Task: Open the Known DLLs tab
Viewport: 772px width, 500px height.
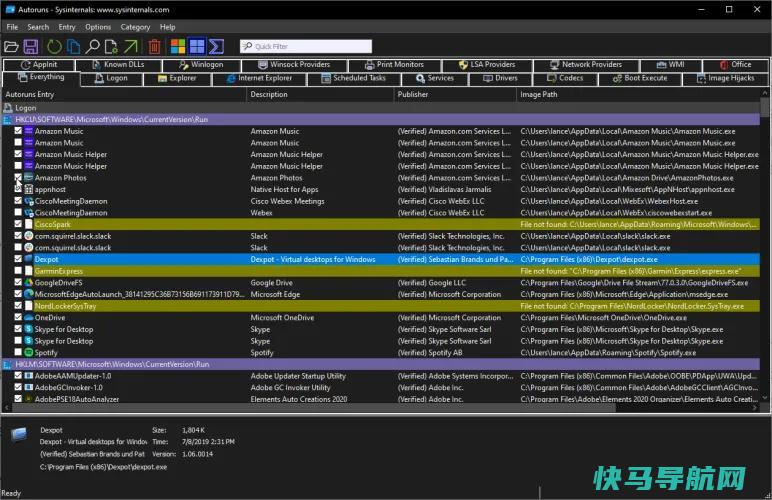Action: (x=119, y=65)
